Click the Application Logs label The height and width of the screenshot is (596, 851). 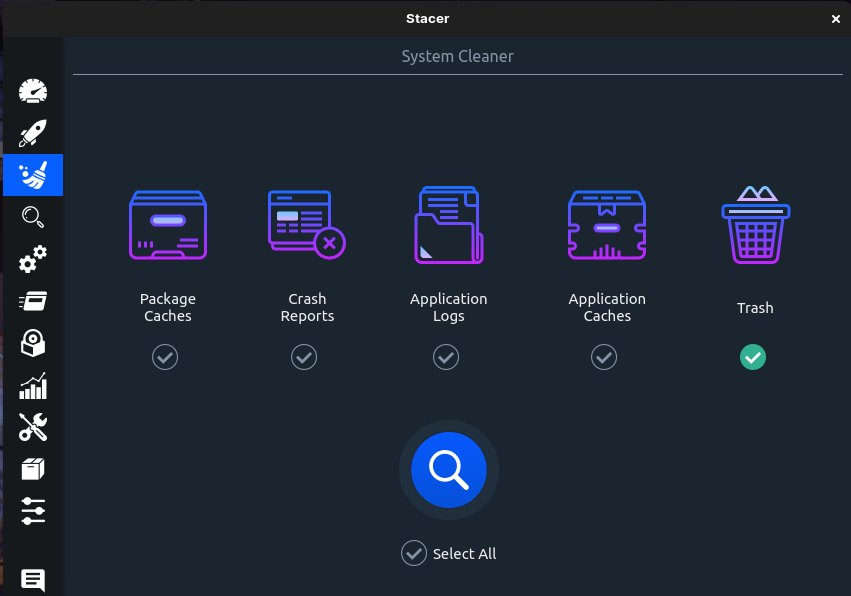coord(449,307)
